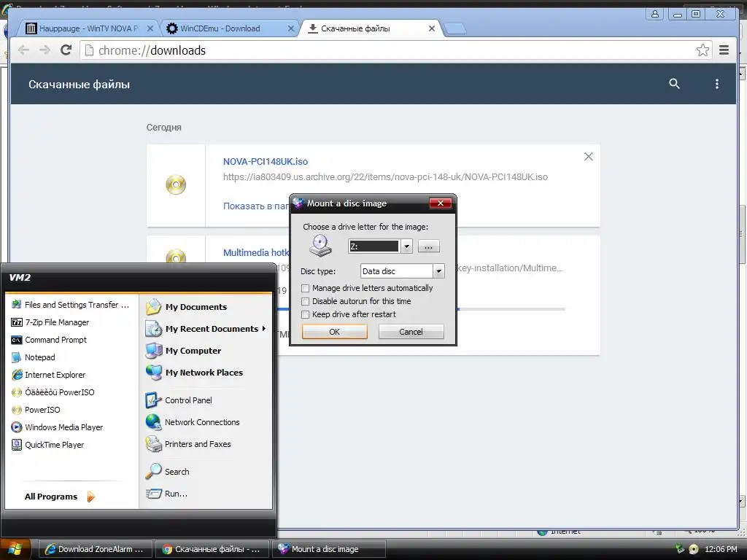Activate Mount a disc image taskbar button
Screen dimensions: 747x560
click(328, 549)
